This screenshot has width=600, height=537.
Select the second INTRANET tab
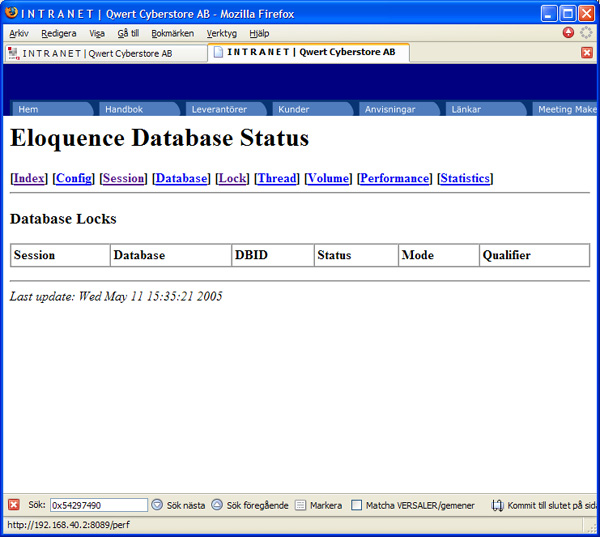(x=308, y=52)
